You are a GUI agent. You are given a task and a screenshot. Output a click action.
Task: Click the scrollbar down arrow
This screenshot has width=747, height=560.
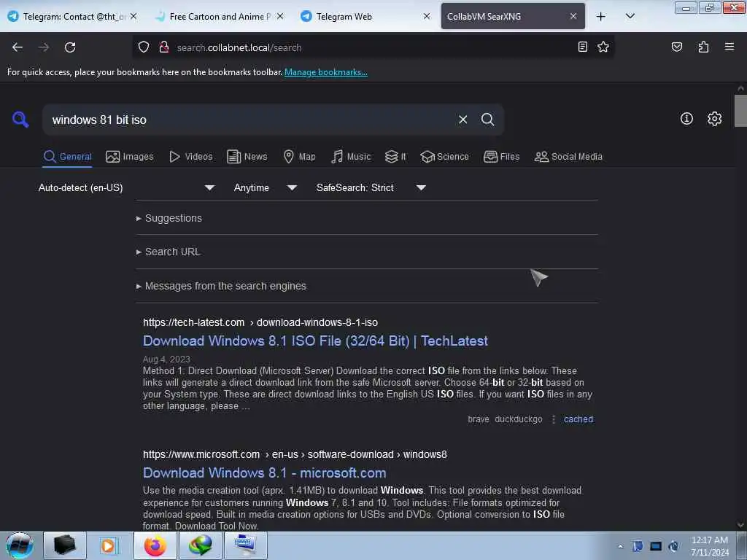[740, 525]
